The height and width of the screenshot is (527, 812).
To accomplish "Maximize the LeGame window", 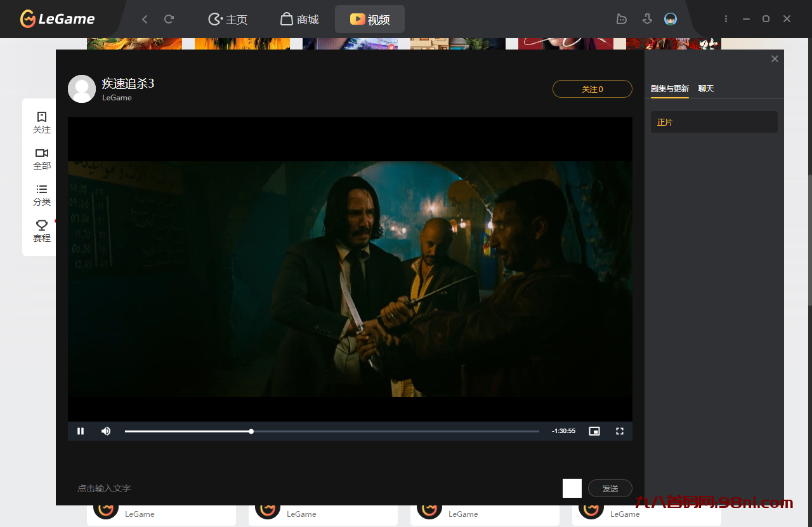I will pos(766,19).
